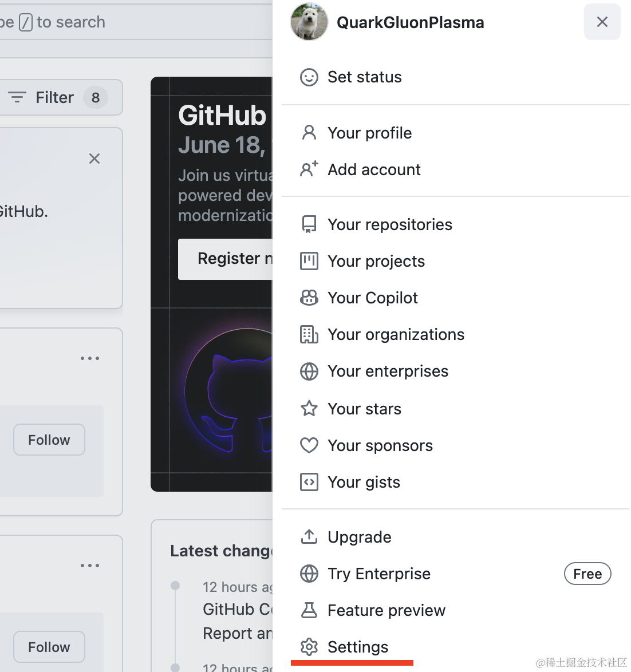
Task: Click the Your sponsors heart icon
Action: tap(309, 445)
